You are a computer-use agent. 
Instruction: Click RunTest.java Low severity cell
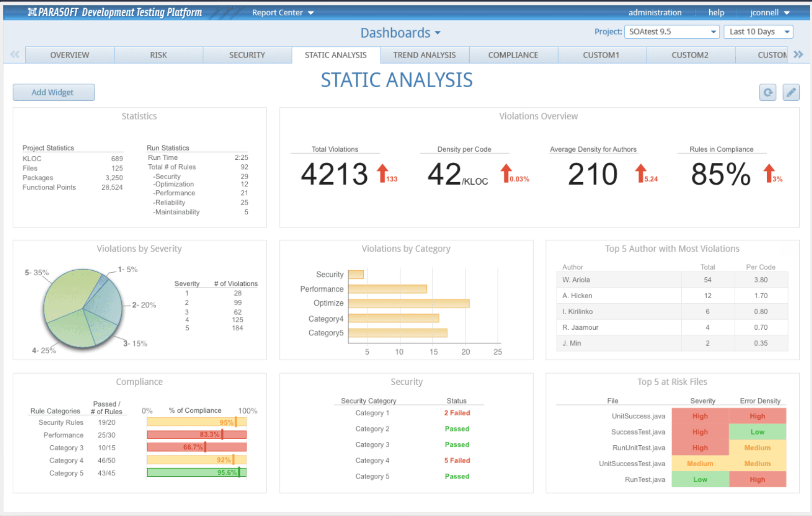700,479
